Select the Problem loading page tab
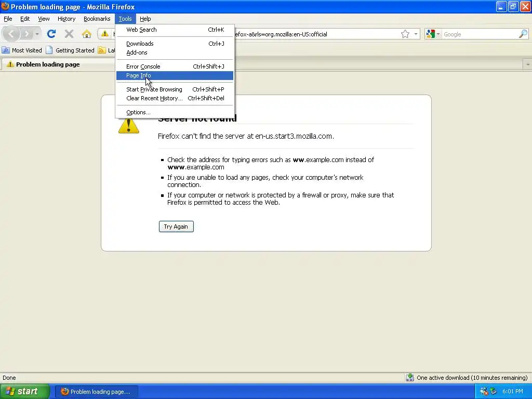The image size is (532, 399). click(58, 64)
